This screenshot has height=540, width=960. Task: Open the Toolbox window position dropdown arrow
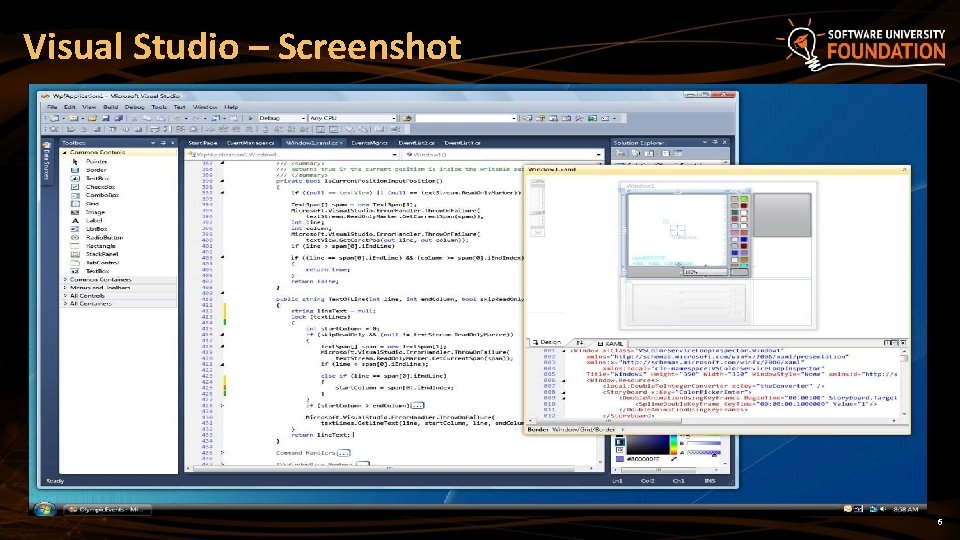(x=152, y=143)
